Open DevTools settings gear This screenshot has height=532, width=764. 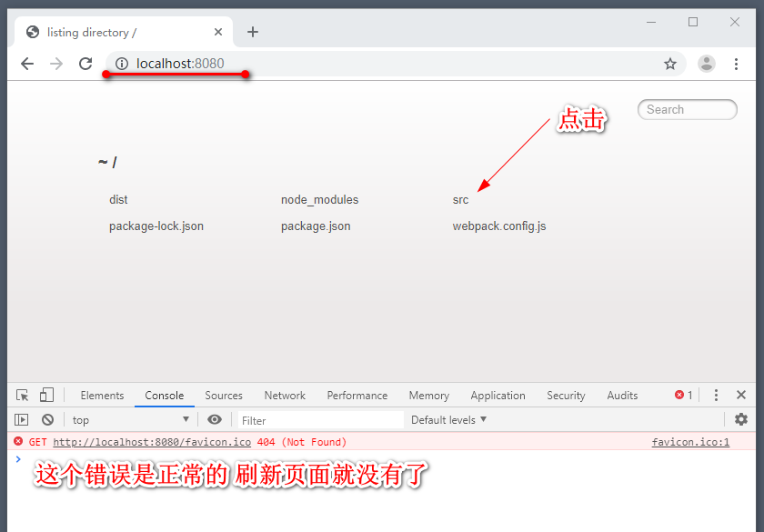[742, 419]
